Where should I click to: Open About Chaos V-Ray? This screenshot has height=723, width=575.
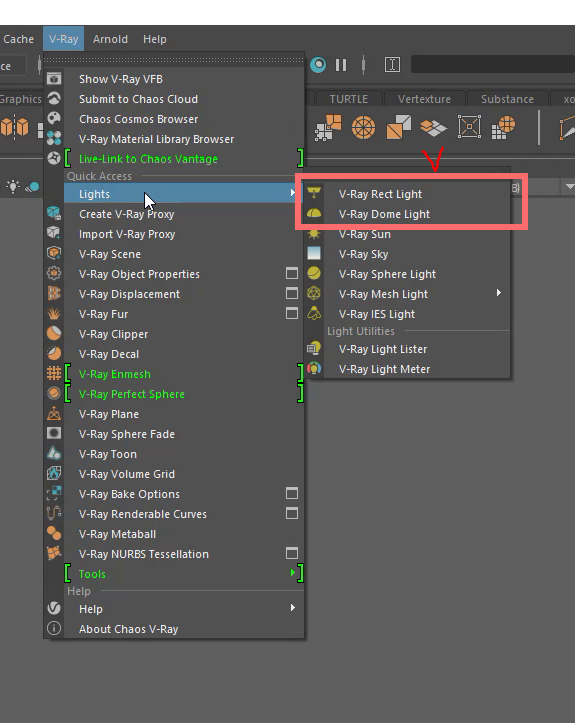(x=184, y=629)
